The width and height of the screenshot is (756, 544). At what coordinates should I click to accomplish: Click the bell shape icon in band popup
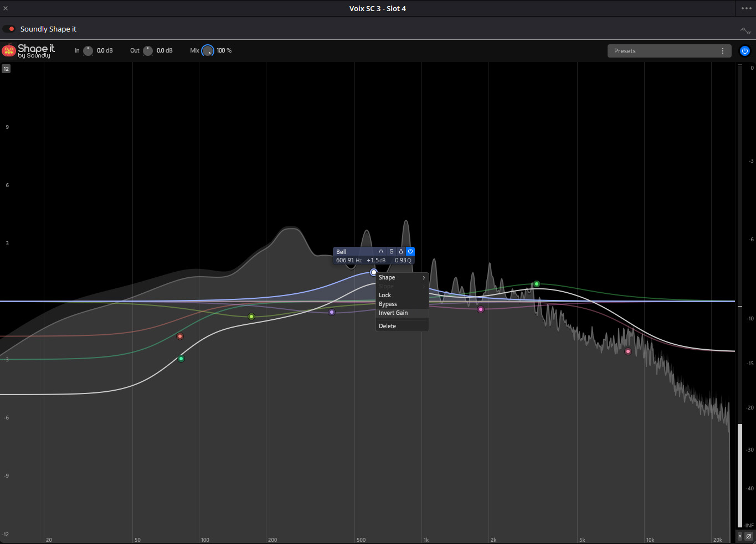(381, 252)
